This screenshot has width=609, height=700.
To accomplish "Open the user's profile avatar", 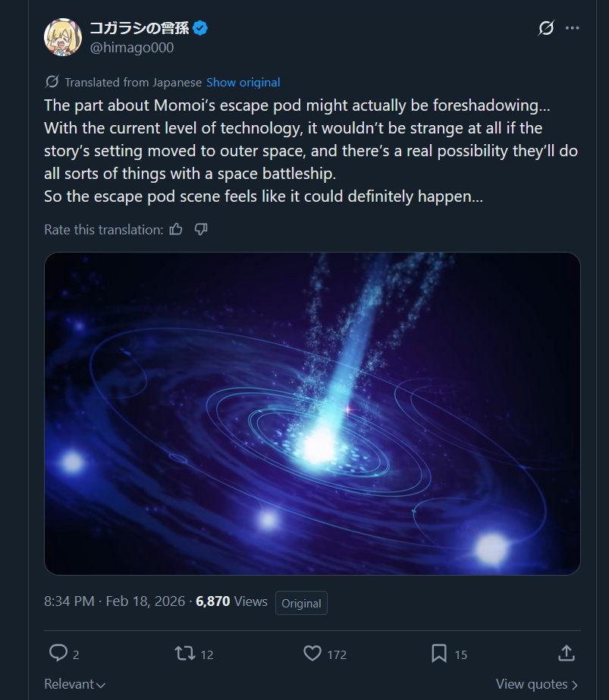I will click(63, 37).
